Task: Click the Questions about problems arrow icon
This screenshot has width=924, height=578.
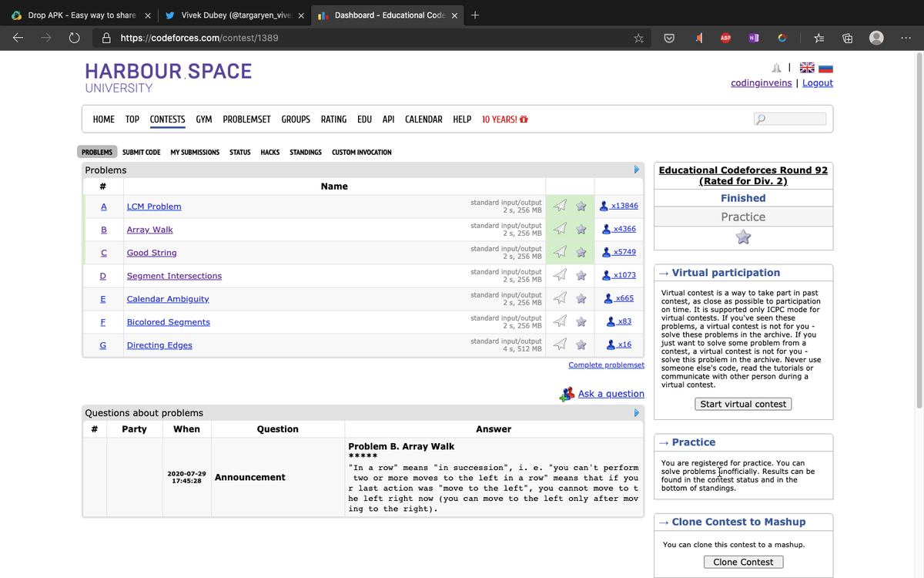Action: [637, 412]
